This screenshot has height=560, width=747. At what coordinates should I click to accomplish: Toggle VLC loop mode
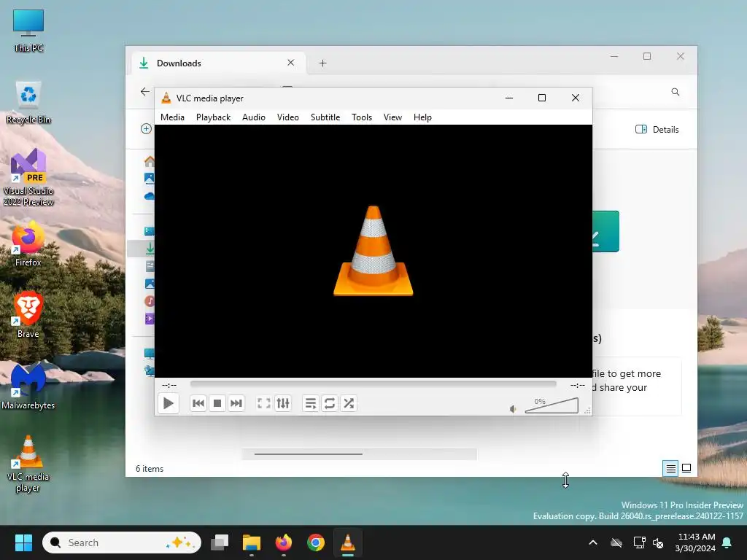point(330,403)
